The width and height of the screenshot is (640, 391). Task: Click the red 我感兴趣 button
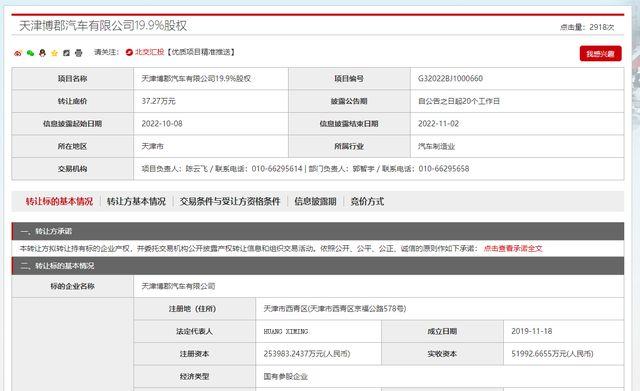600,53
